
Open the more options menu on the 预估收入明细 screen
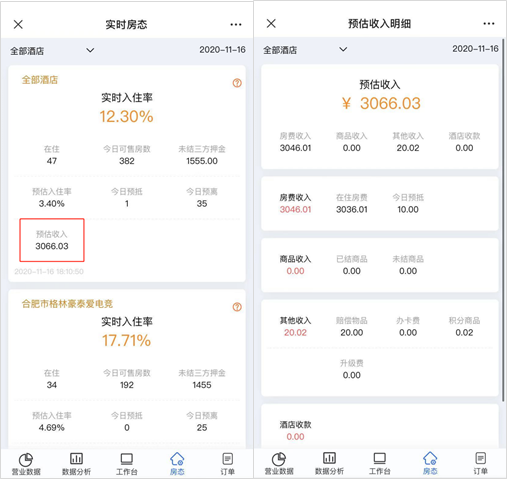[489, 24]
